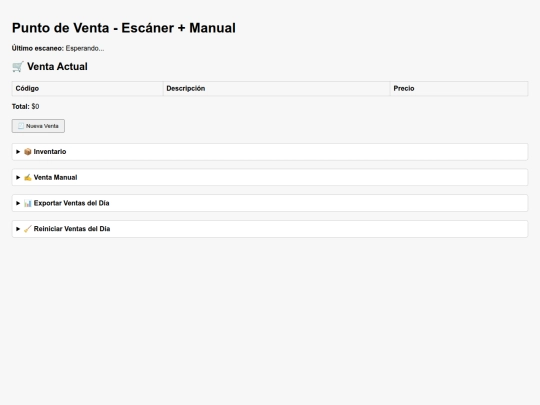Click the Inventario label text
This screenshot has width=540, height=405.
click(x=50, y=152)
